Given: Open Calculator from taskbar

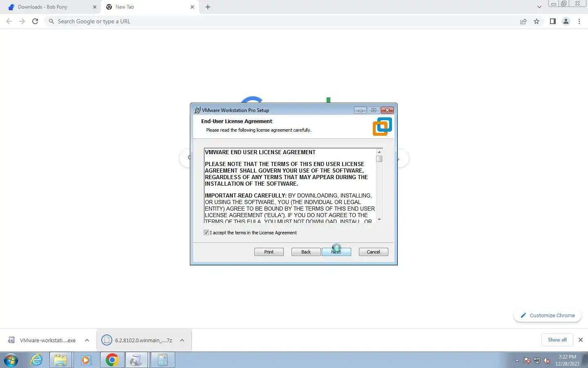Looking at the screenshot, I should point(163,360).
